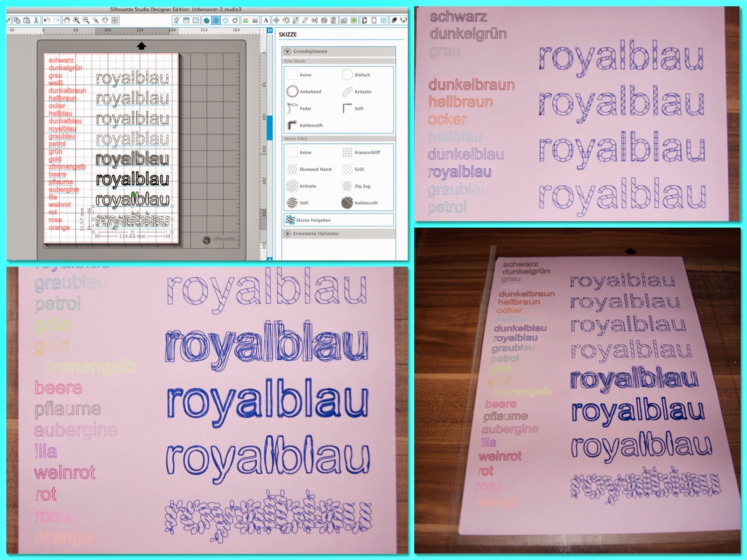Collapse the Grundoptionen section
The width and height of the screenshot is (747, 560).
[288, 51]
